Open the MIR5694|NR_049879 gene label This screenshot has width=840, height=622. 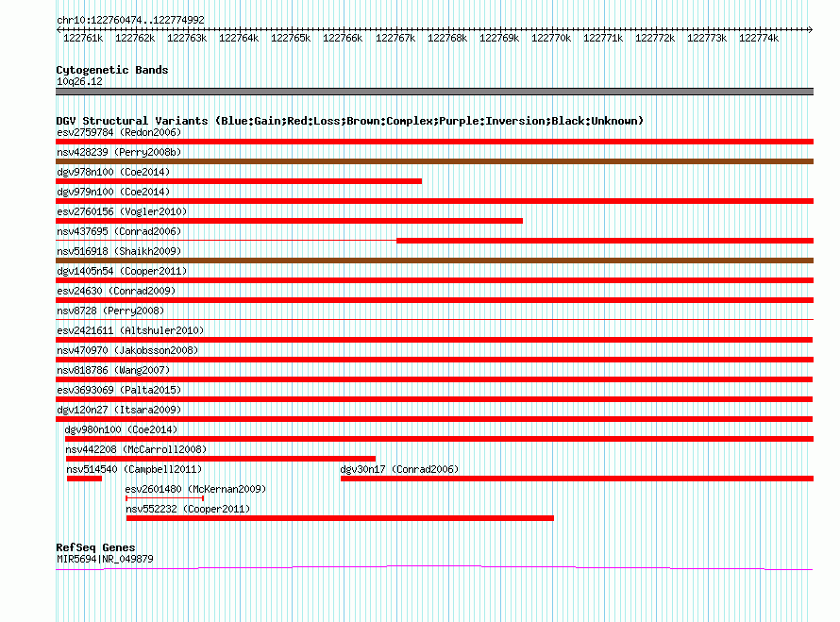pyautogui.click(x=105, y=559)
